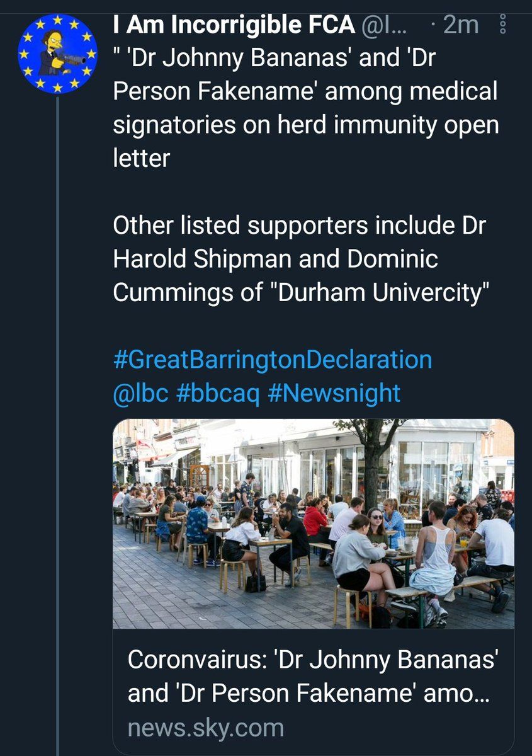Click the 'Harold Shipman and Dominic' text line
Image resolution: width=532 pixels, height=756 pixels.
275,260
